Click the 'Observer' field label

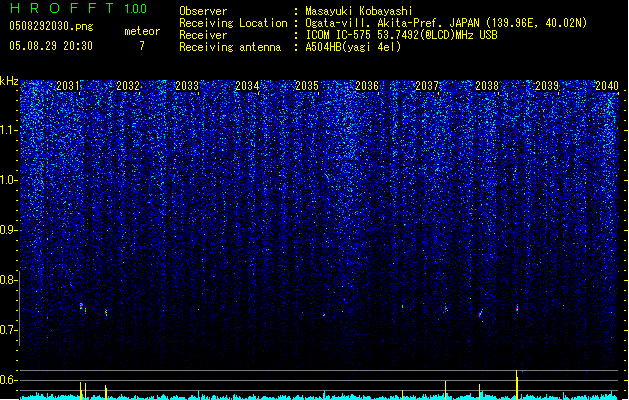[x=203, y=11]
